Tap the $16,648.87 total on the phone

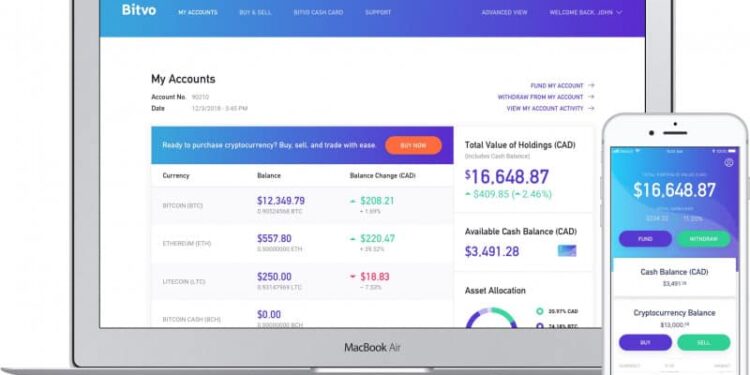coord(674,190)
